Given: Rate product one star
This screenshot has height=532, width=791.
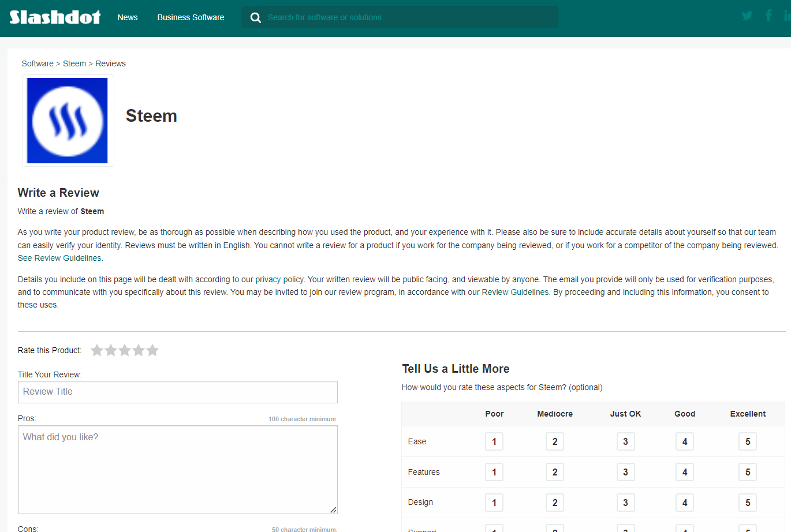Looking at the screenshot, I should (97, 350).
